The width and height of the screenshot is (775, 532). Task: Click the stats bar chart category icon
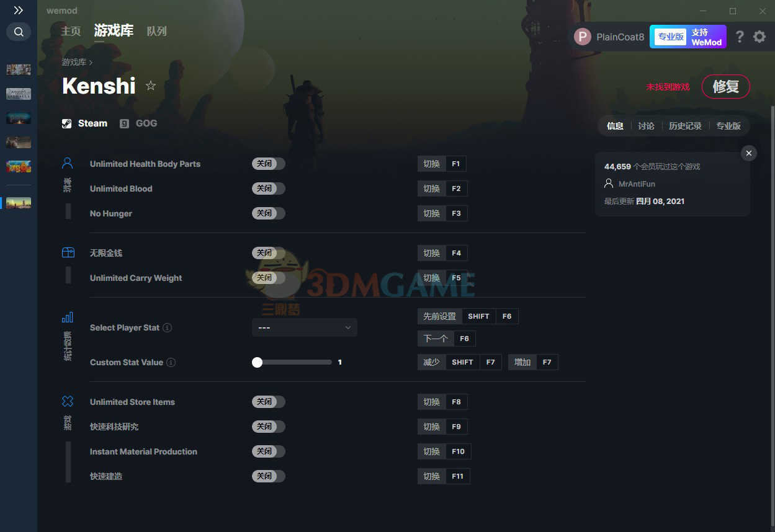point(68,317)
